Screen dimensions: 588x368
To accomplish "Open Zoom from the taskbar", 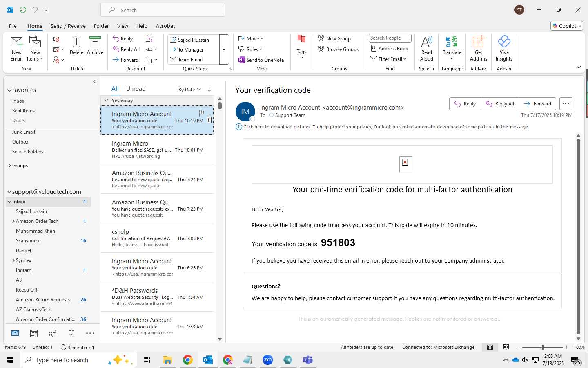I will pos(268,360).
